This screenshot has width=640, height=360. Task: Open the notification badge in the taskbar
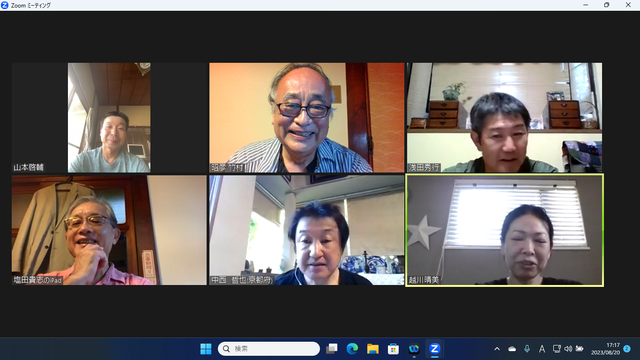[x=627, y=349]
